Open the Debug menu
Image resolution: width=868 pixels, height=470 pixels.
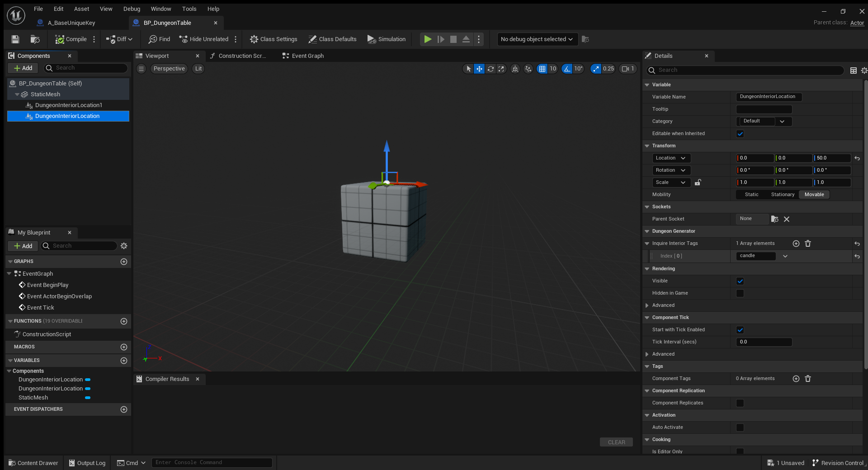132,9
